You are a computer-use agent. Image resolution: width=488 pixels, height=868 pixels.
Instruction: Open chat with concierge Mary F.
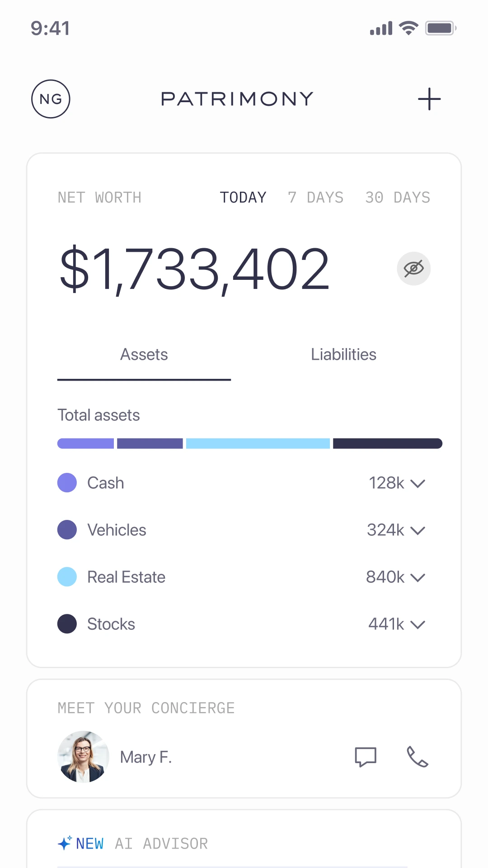(366, 757)
